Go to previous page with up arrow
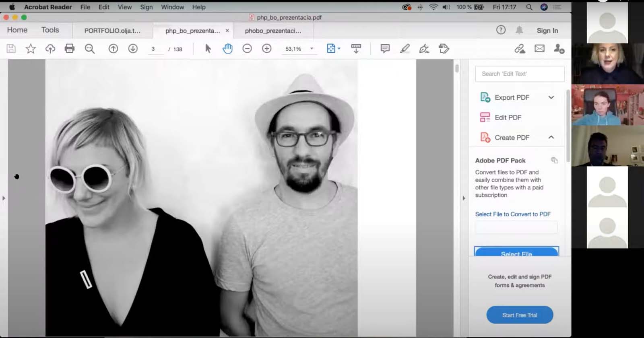644x338 pixels. pos(114,49)
